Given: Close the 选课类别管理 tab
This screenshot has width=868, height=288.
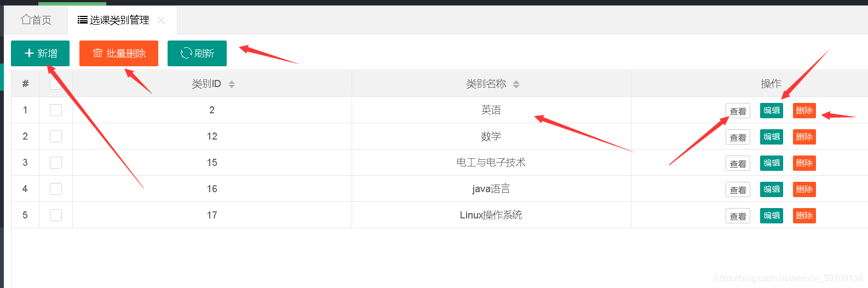Looking at the screenshot, I should (x=161, y=20).
